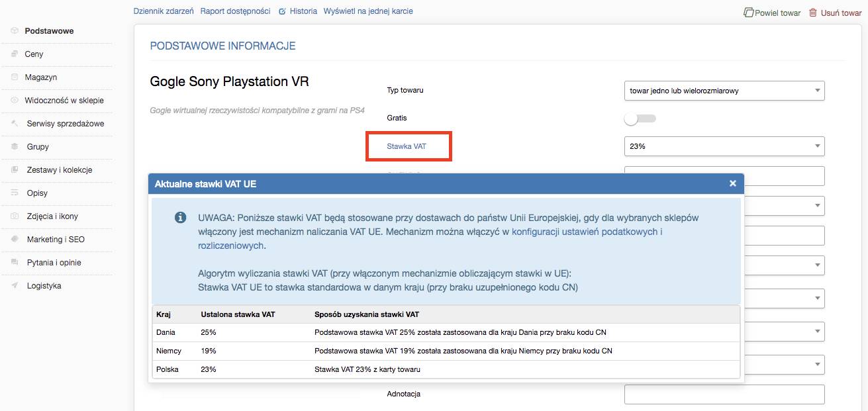Click the duplicate icon beside Powiel towar
The image size is (868, 411).
pos(748,13)
